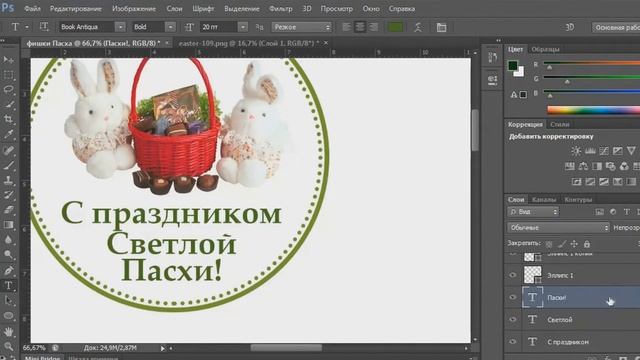
Task: Open the Файл menu
Action: click(32, 9)
